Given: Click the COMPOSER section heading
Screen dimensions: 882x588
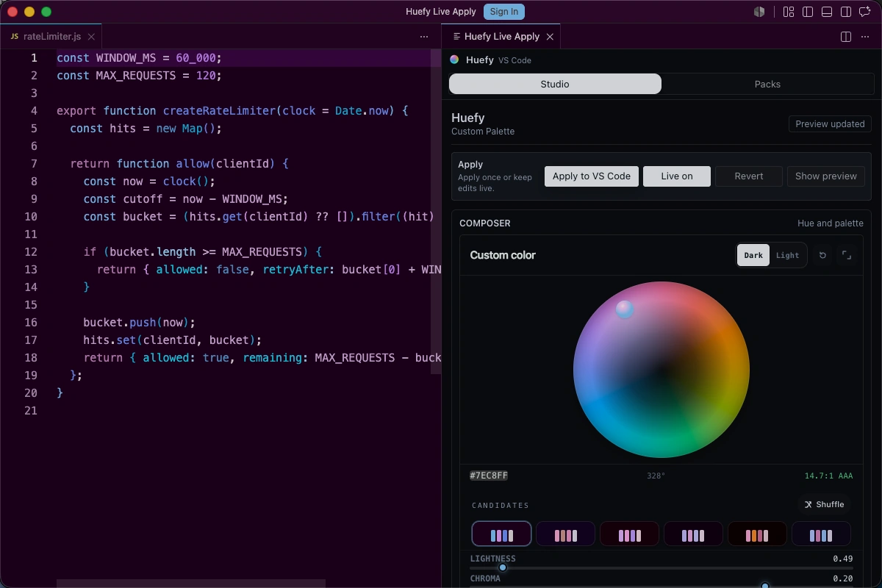Looking at the screenshot, I should pos(485,223).
